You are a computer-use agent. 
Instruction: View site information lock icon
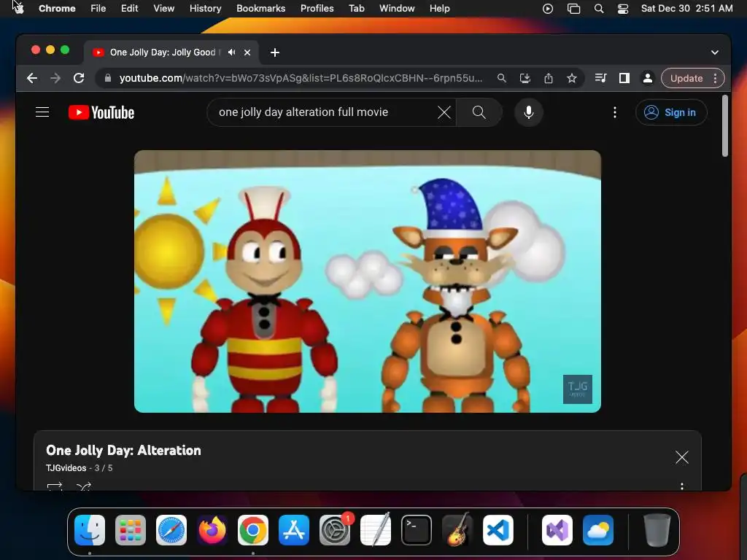pos(108,78)
